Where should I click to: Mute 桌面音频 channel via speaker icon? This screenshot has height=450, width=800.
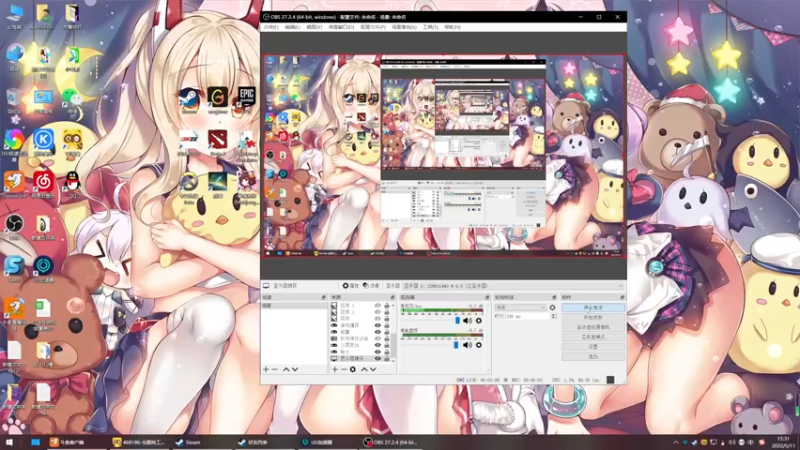coord(467,345)
